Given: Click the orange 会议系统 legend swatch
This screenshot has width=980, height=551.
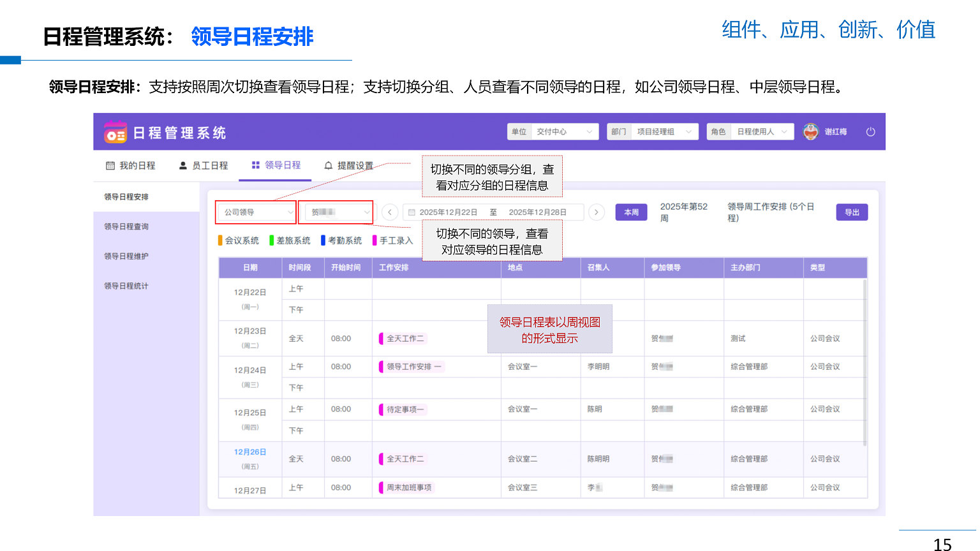Looking at the screenshot, I should pos(220,240).
